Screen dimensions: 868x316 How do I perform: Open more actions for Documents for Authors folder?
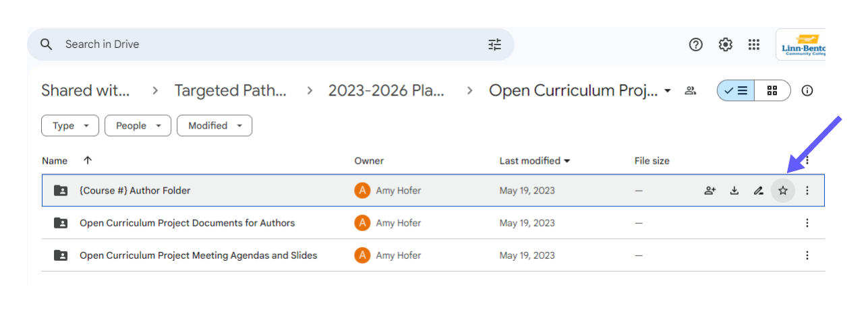click(x=807, y=223)
